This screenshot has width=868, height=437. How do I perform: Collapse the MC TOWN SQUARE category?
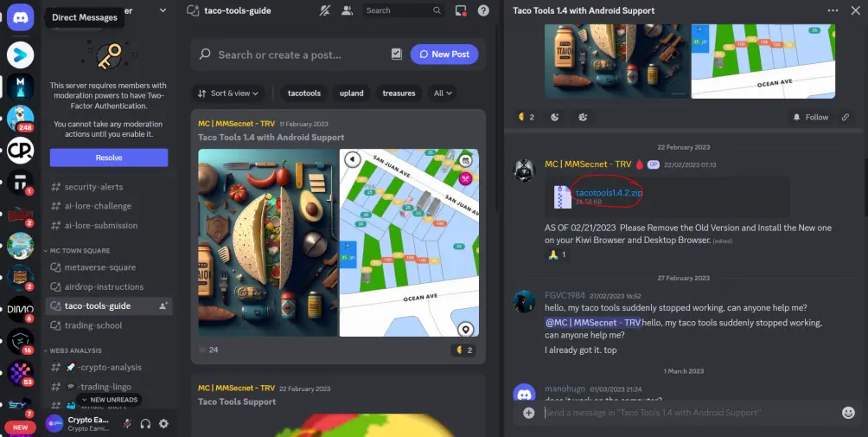click(78, 251)
